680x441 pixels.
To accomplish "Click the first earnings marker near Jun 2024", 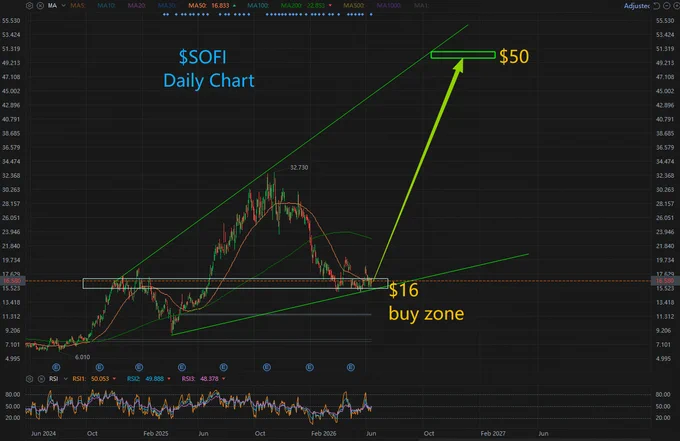I will (56, 367).
